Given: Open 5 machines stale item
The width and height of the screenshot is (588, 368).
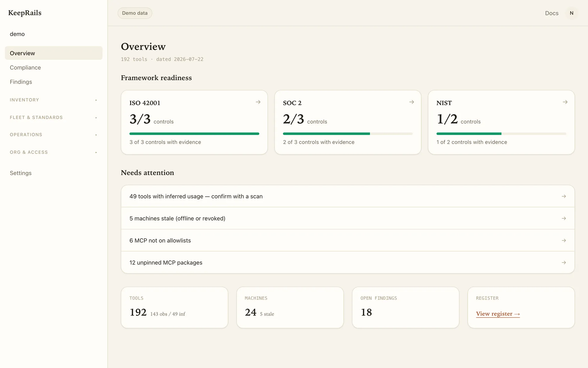Looking at the screenshot, I should [348, 218].
